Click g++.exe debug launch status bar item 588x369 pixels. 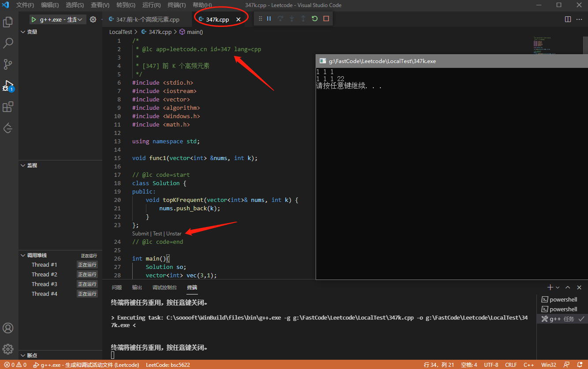[x=86, y=365]
